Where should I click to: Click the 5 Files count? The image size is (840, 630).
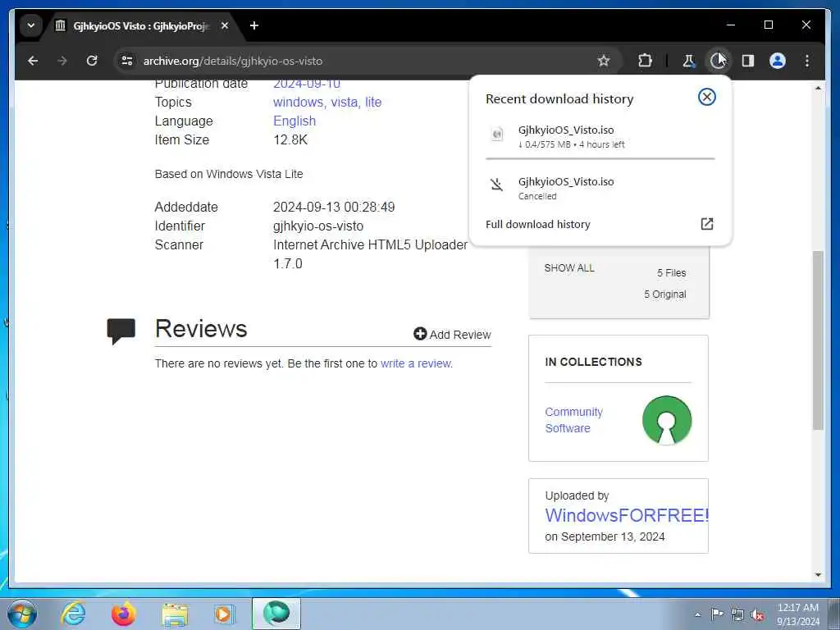[x=671, y=273]
